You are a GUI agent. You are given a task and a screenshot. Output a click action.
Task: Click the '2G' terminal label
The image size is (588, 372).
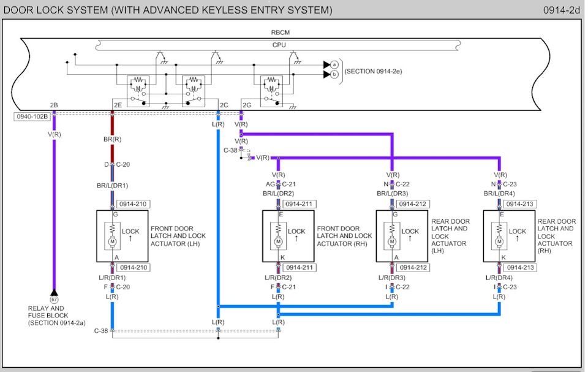pos(247,105)
